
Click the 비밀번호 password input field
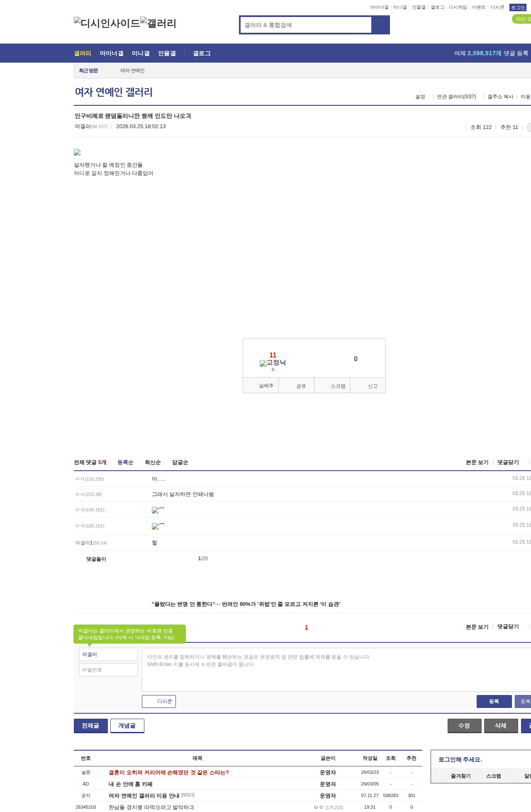[x=108, y=670]
